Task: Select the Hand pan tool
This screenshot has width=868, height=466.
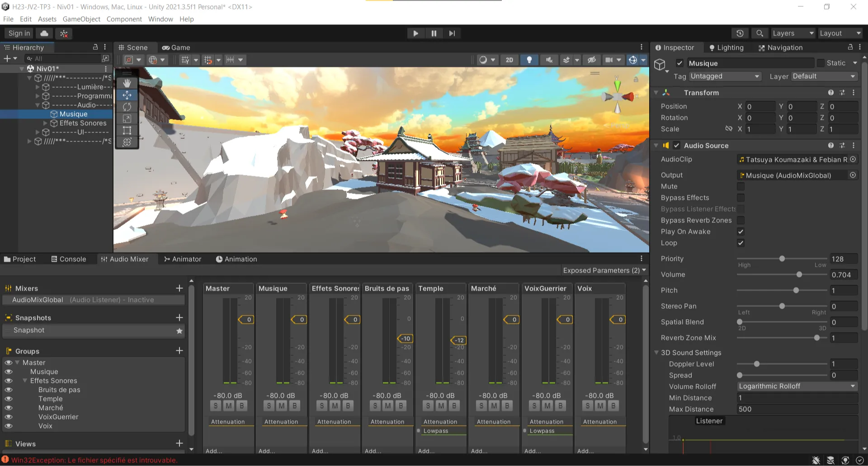Action: click(127, 83)
